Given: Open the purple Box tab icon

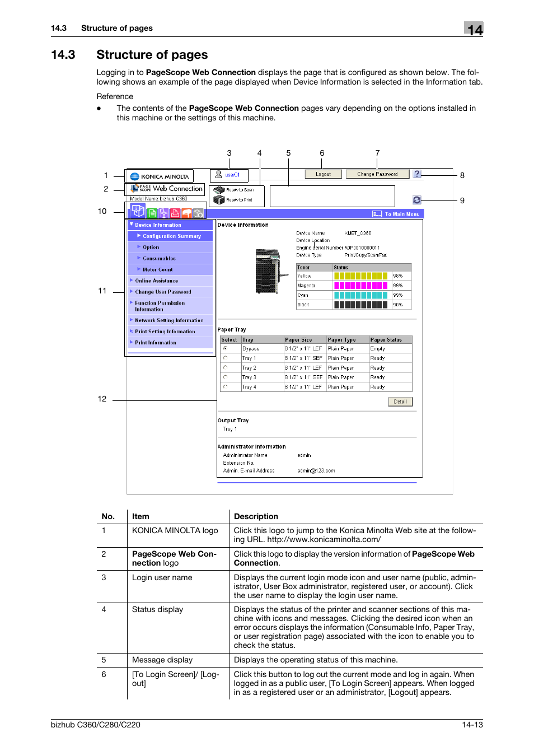Looking at the screenshot, I should pos(163,213).
